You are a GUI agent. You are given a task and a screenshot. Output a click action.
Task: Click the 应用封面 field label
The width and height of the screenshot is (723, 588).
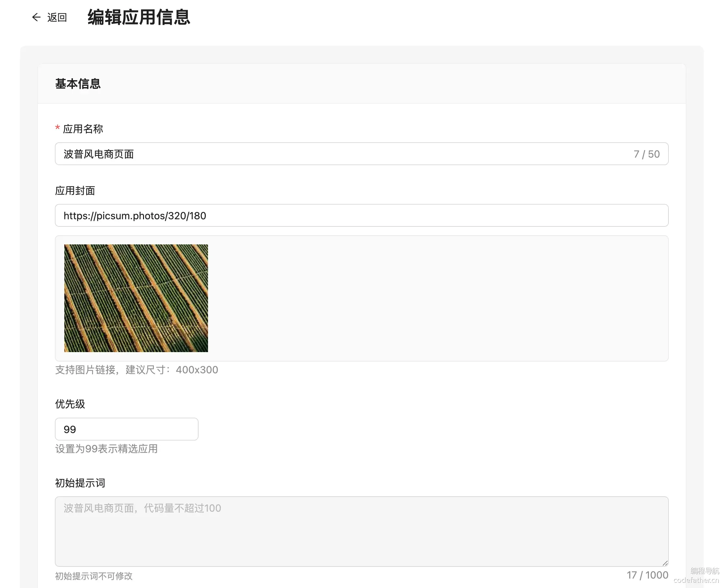pos(75,191)
